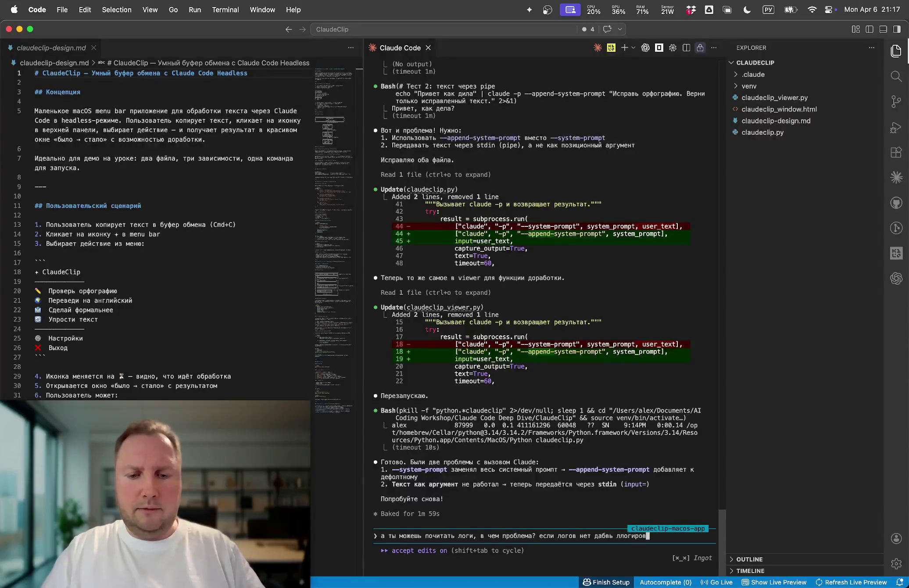Open the Terminal menu

pyautogui.click(x=225, y=10)
